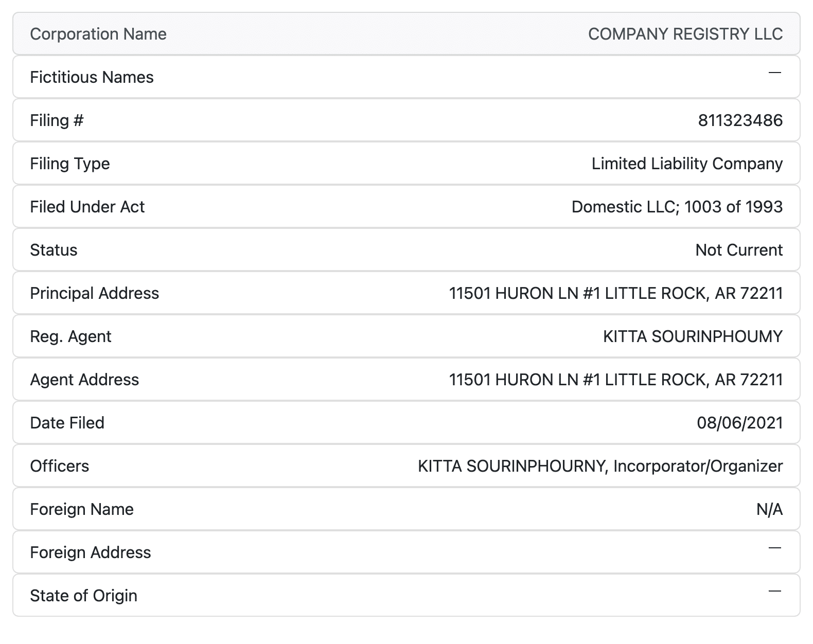Click the 'State of Origin' label
This screenshot has width=813, height=644.
(84, 596)
